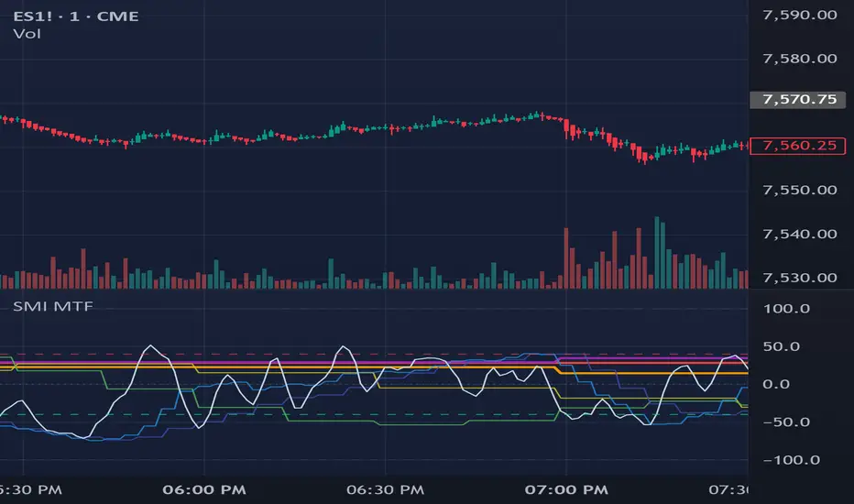Select the Vol indicator label
The image size is (854, 504).
point(27,34)
